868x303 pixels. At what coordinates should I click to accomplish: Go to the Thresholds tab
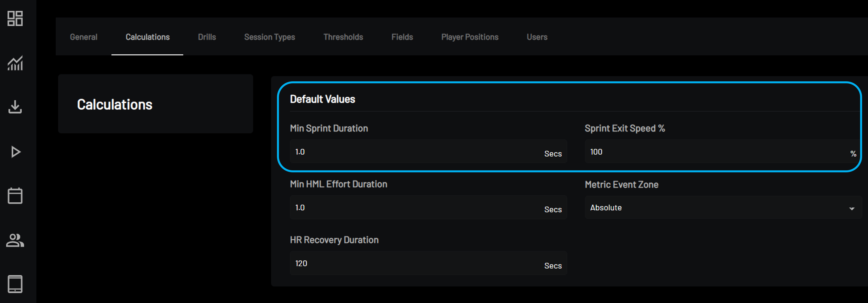pyautogui.click(x=343, y=37)
